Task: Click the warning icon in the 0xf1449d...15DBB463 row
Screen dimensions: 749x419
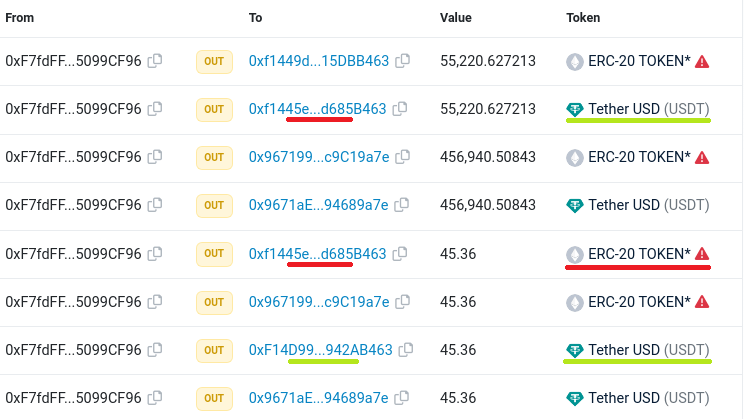Action: (702, 61)
